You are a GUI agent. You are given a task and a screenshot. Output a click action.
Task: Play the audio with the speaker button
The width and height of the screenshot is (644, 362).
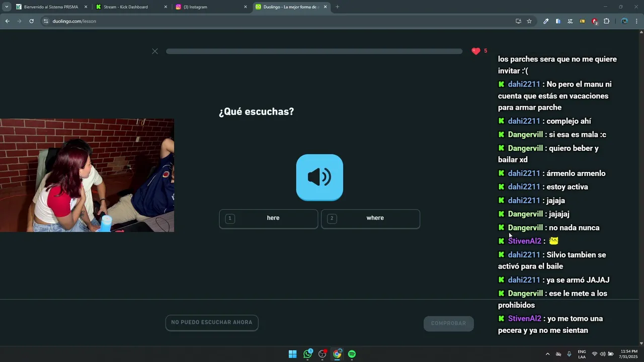coord(319,177)
